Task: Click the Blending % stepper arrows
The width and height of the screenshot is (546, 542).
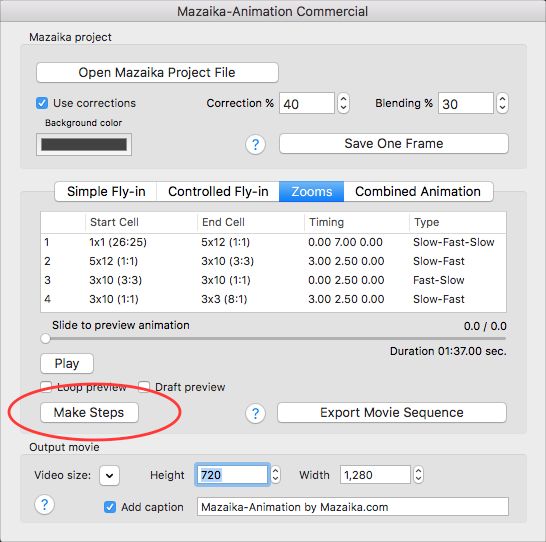Action: point(502,103)
